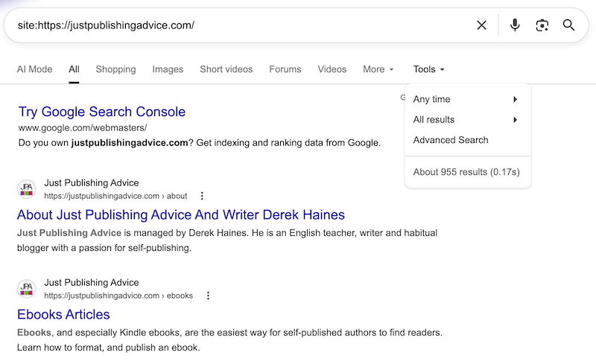Image resolution: width=596 pixels, height=364 pixels.
Task: Click the JPA favicon of the ebooks result
Action: (27, 289)
